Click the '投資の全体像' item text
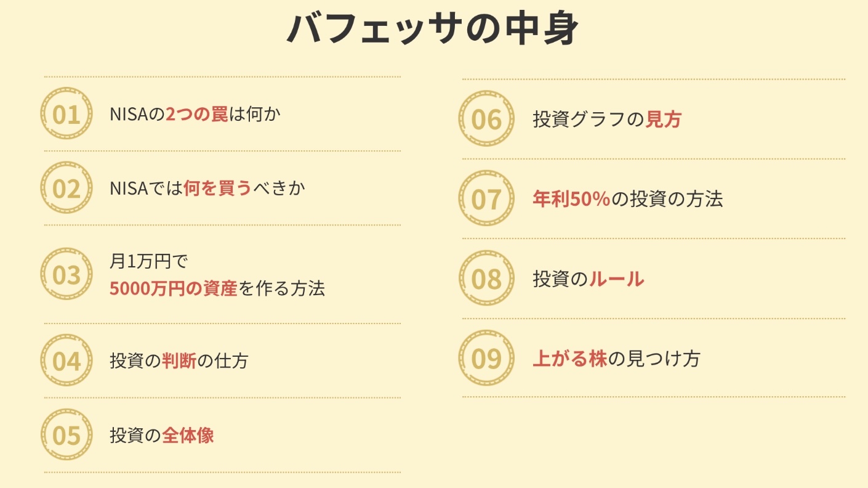868x488 pixels. pyautogui.click(x=162, y=436)
